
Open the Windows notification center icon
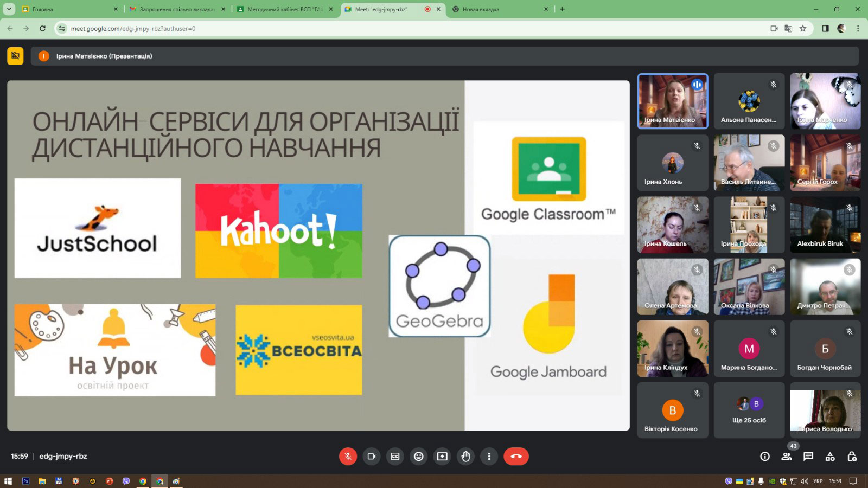(853, 481)
